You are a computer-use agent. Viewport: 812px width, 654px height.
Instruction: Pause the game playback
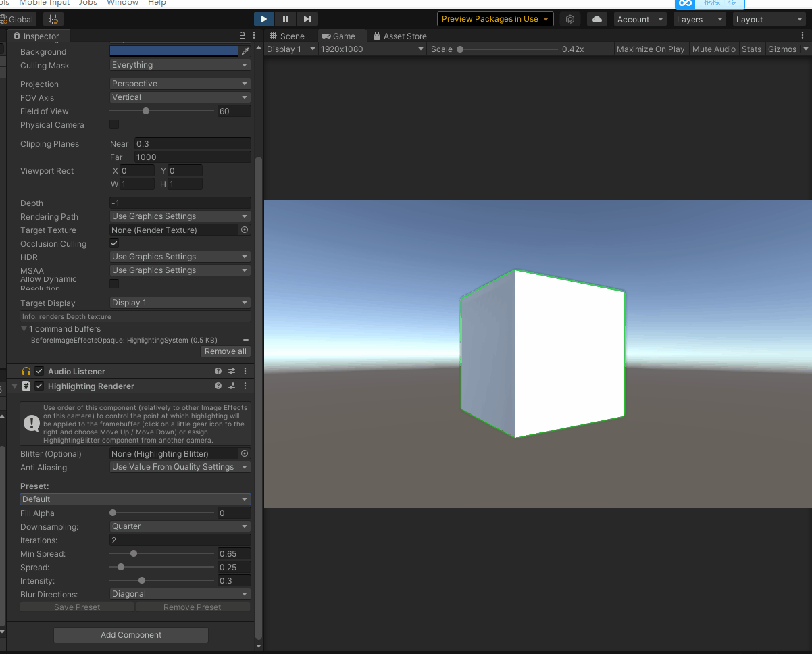[x=286, y=18]
